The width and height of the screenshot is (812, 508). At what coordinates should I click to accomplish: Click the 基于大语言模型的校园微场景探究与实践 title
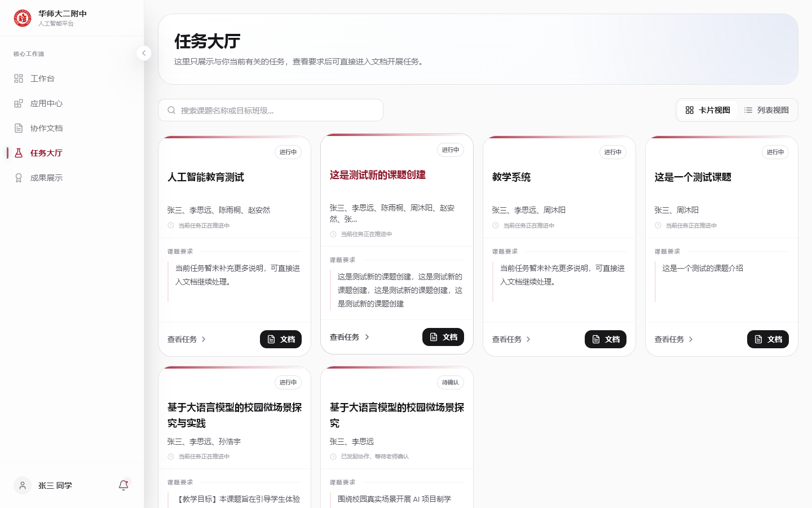[235, 415]
